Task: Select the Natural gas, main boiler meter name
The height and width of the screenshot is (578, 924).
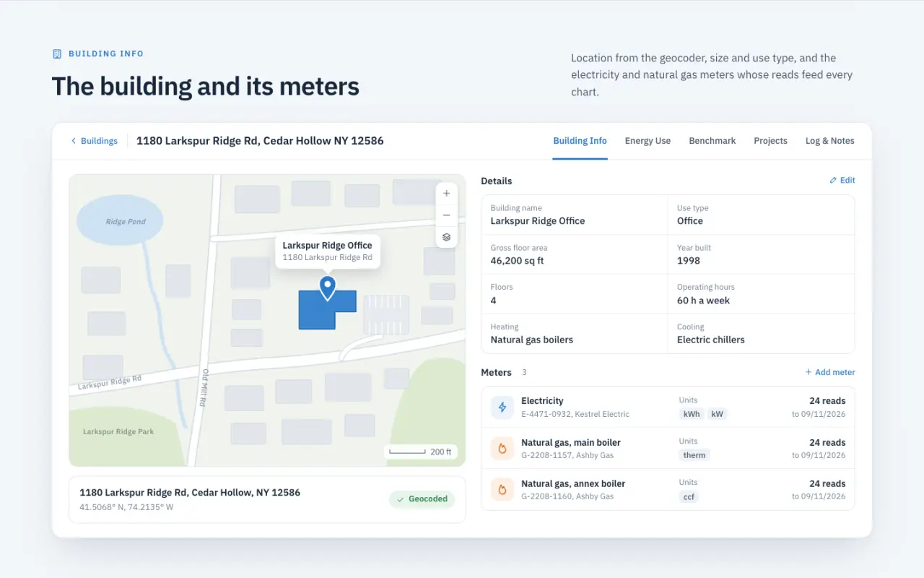Action: click(x=571, y=442)
